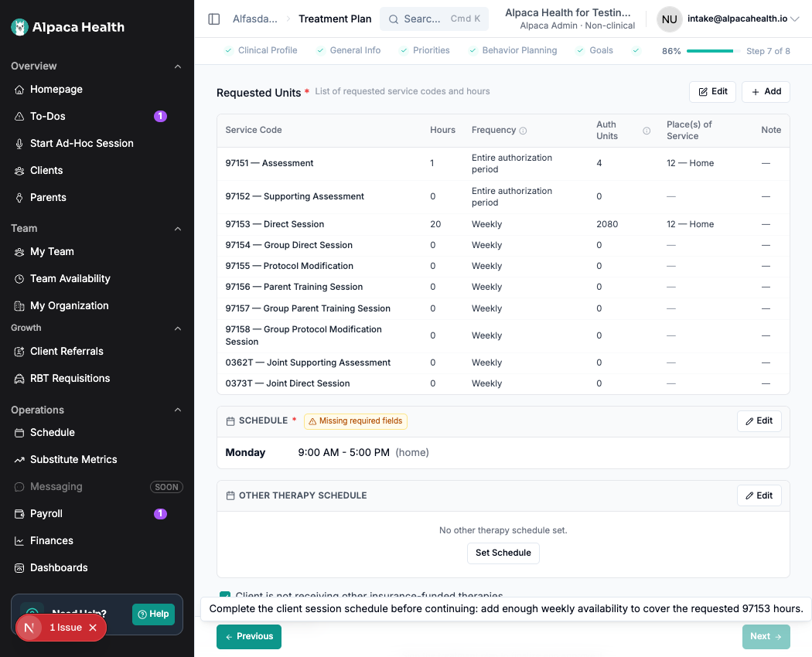
Task: Click the checkmark step after Goals
Action: pyautogui.click(x=636, y=50)
